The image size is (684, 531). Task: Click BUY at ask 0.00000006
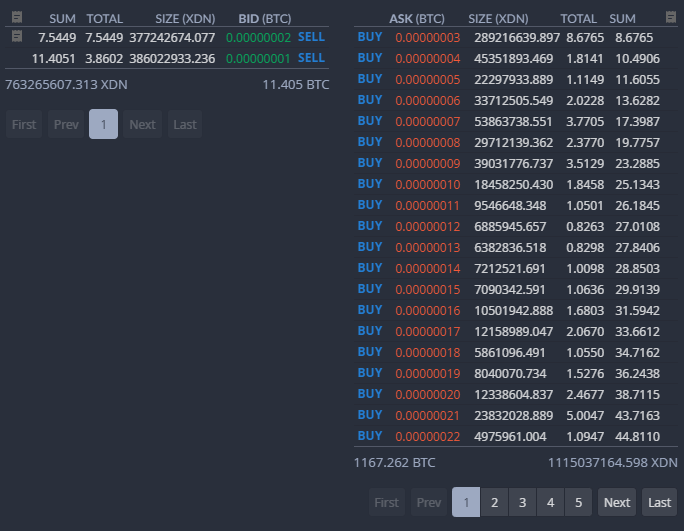pos(370,100)
